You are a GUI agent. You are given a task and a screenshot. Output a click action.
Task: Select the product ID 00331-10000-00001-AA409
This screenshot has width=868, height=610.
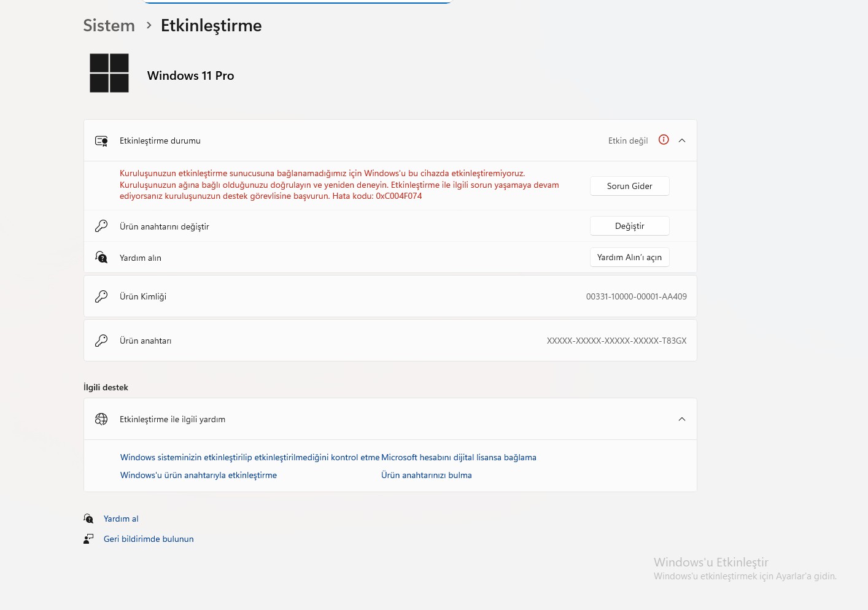click(636, 296)
